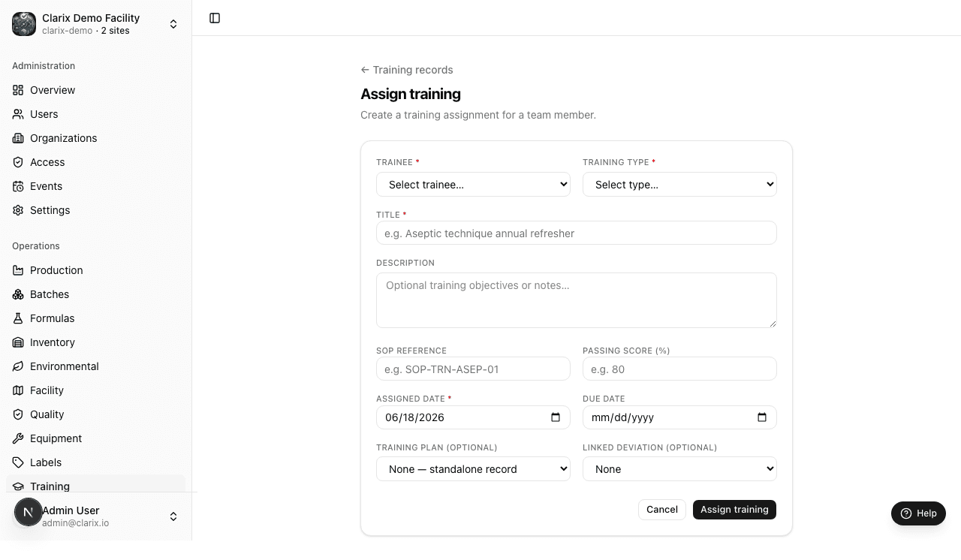Click the Settings gear icon

click(18, 210)
